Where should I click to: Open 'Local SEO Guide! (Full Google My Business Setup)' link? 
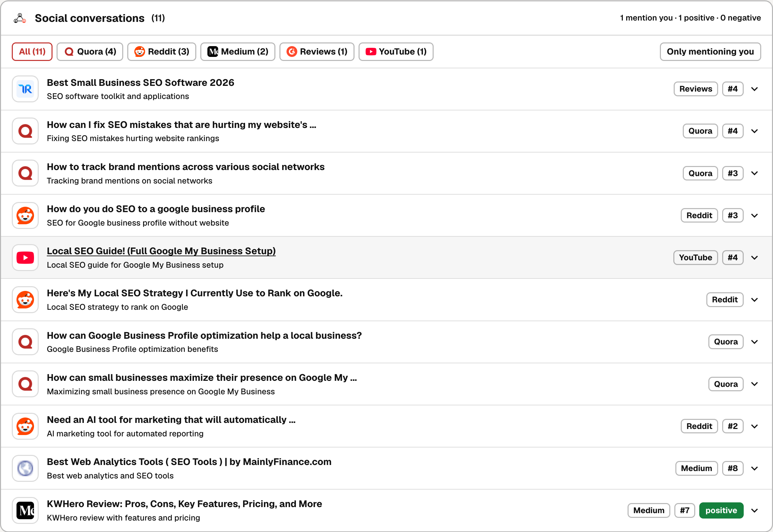coord(161,251)
